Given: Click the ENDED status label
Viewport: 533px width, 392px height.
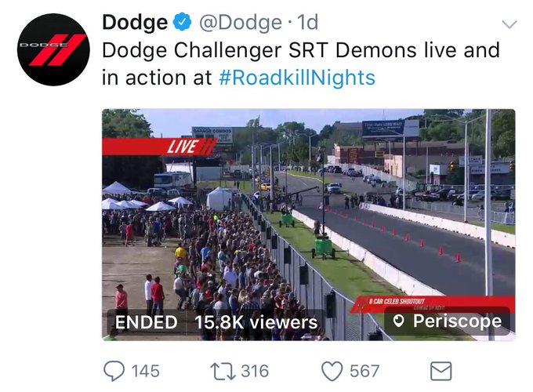Looking at the screenshot, I should 146,322.
